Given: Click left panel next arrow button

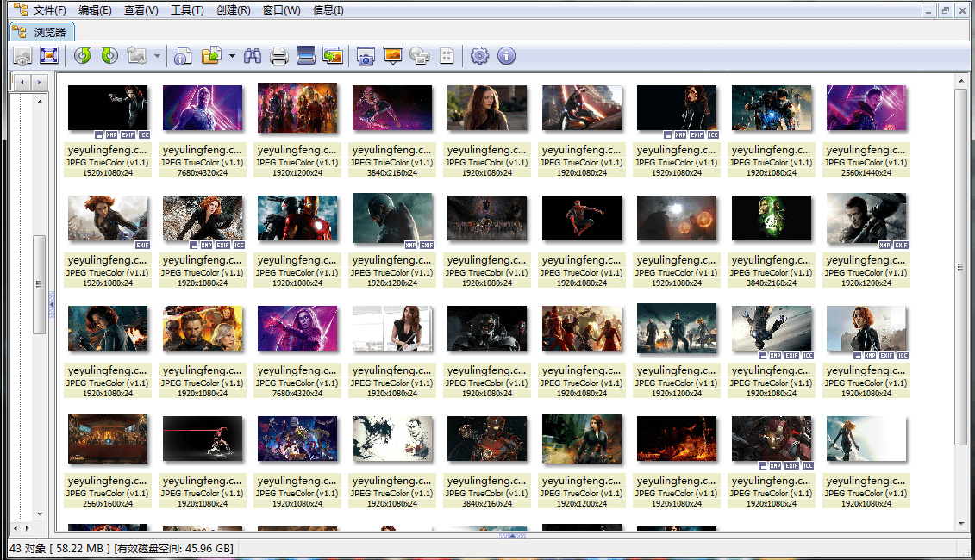Looking at the screenshot, I should 39,82.
